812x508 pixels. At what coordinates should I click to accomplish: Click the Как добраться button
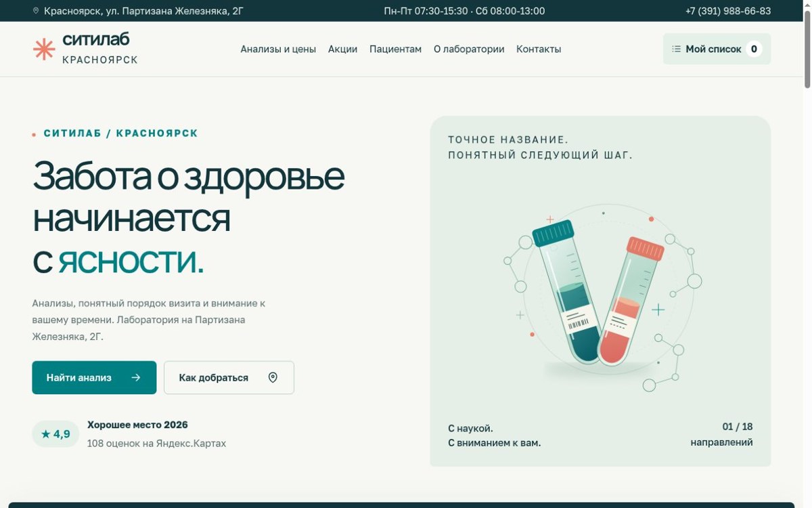point(229,377)
